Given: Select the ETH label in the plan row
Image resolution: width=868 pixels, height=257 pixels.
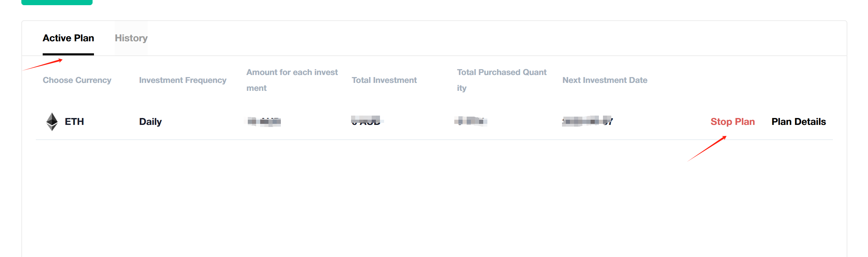Looking at the screenshot, I should tap(74, 121).
